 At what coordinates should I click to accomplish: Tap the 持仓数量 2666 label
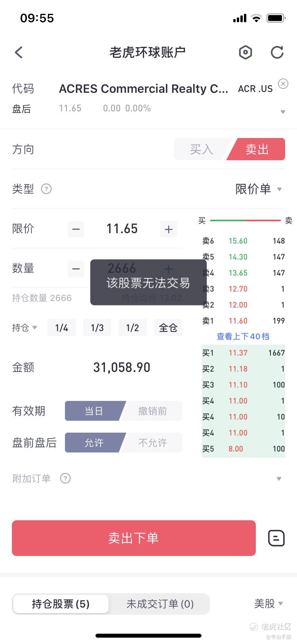point(42,298)
